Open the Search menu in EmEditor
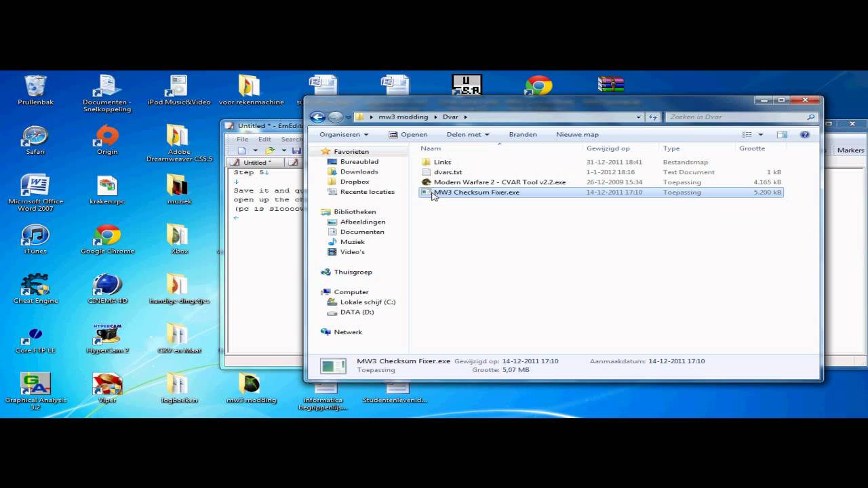The image size is (868, 488). [292, 139]
